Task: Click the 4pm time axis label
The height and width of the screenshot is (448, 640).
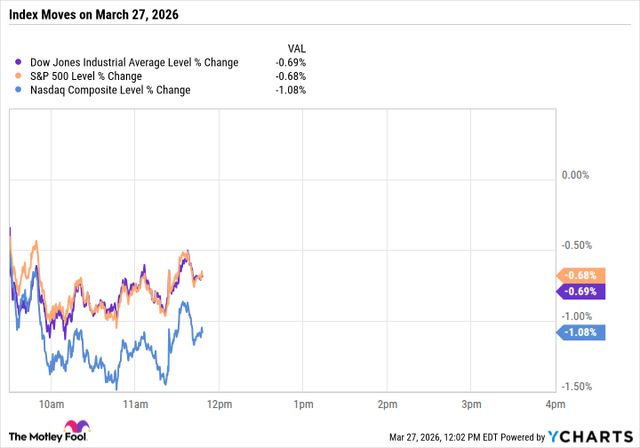Action: click(552, 403)
